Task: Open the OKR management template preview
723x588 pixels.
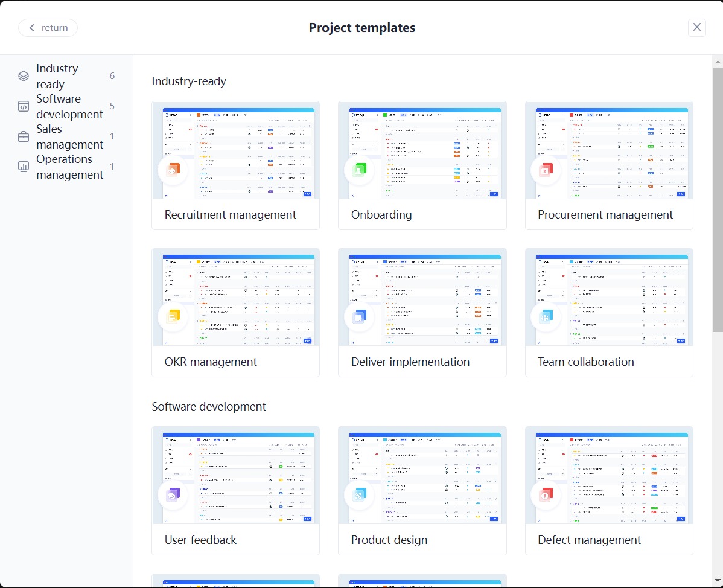Action: click(235, 298)
